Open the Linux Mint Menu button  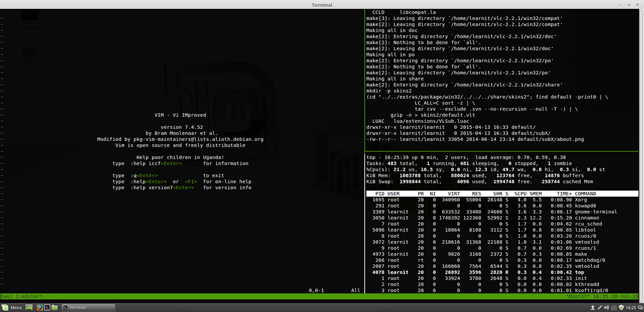12,308
